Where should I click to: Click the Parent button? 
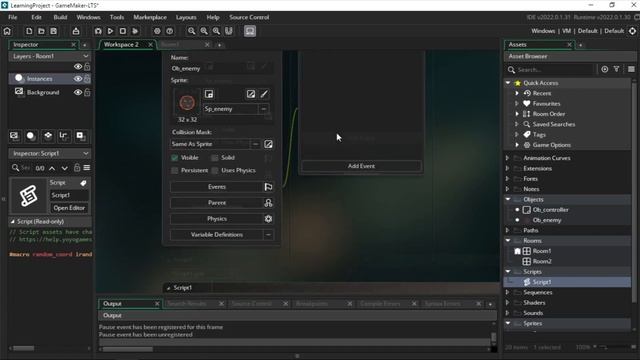217,203
